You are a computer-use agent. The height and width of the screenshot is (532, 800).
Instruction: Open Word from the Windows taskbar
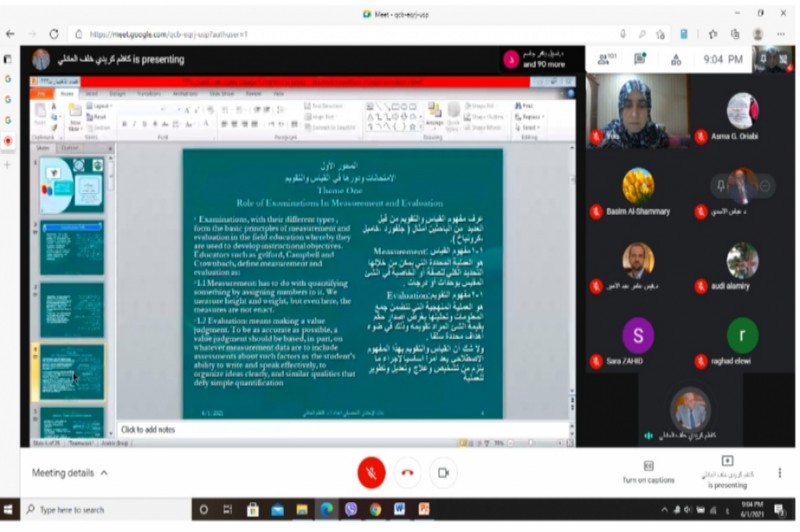[398, 509]
